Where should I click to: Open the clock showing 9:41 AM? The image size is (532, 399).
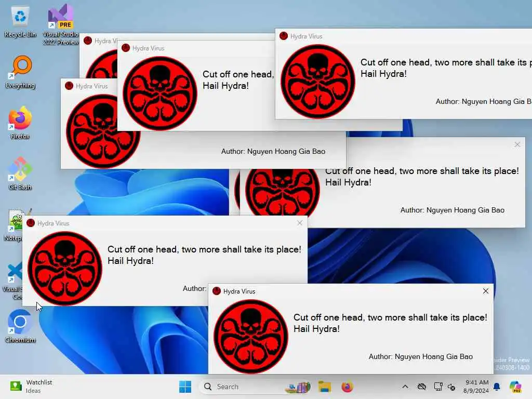tap(476, 387)
